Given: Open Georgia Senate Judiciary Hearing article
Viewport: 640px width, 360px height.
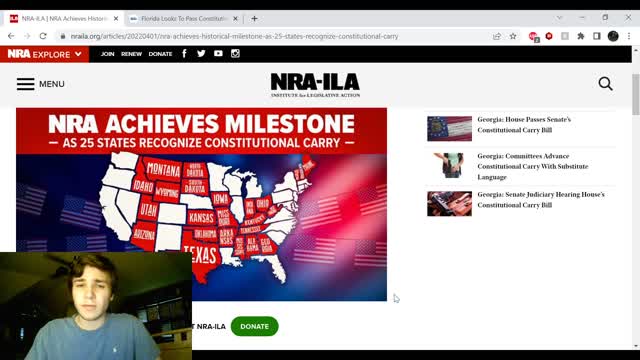Looking at the screenshot, I should [541, 200].
